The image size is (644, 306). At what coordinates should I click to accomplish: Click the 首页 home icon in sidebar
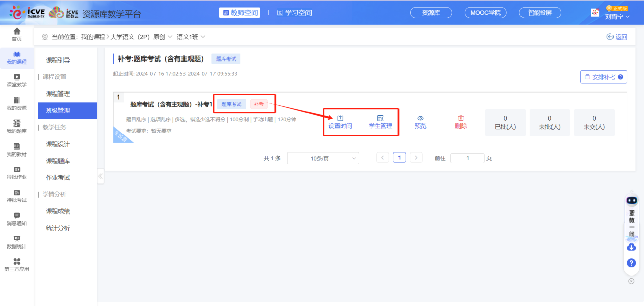tap(17, 35)
